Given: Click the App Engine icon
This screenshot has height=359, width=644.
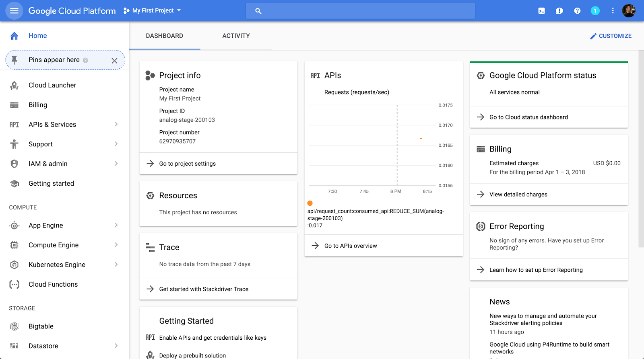Looking at the screenshot, I should coord(14,226).
